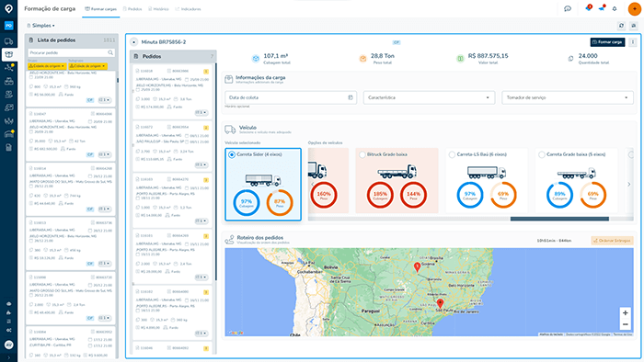Click the Roteiro dos pedidos route icon

coord(230,240)
